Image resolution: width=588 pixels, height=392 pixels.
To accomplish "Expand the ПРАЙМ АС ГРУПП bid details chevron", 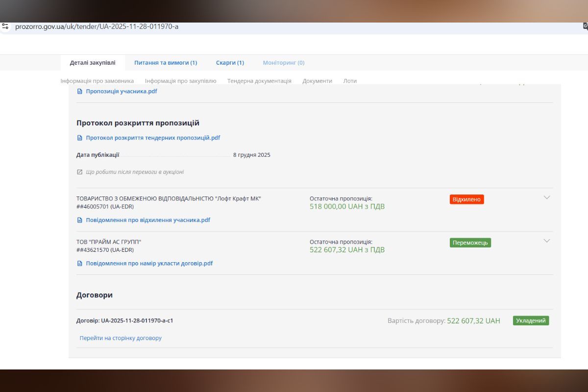I will 547,241.
